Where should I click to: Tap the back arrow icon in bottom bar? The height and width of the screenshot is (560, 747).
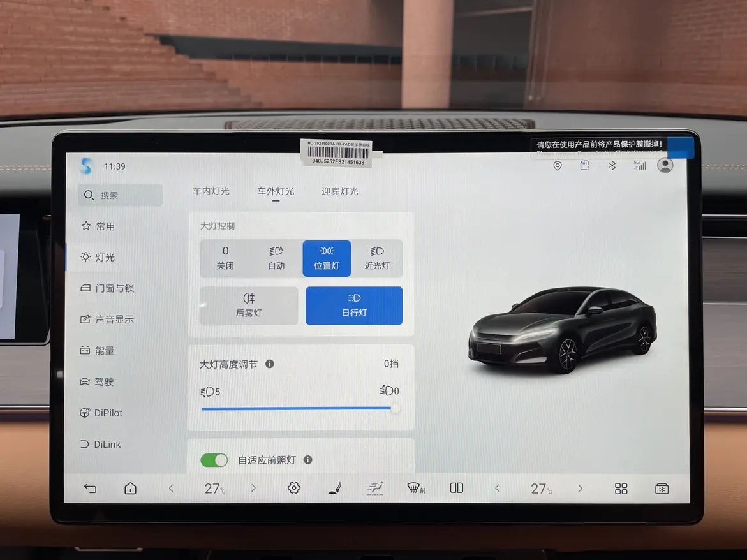coord(90,489)
